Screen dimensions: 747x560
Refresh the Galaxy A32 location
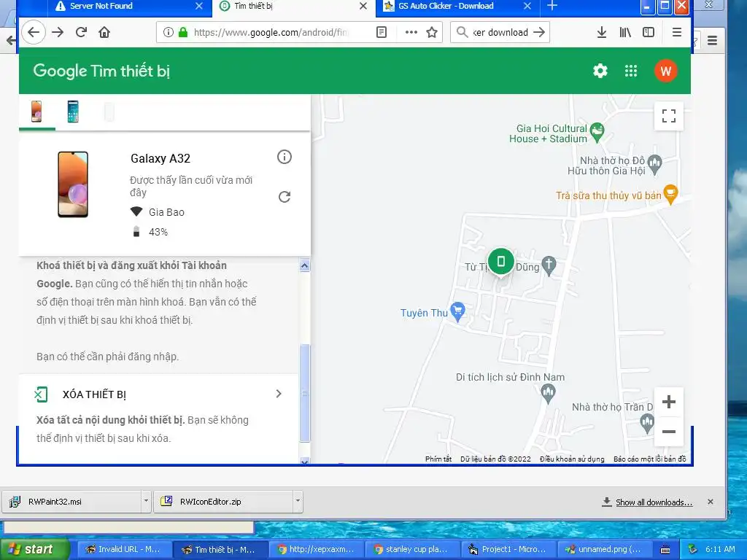(285, 197)
